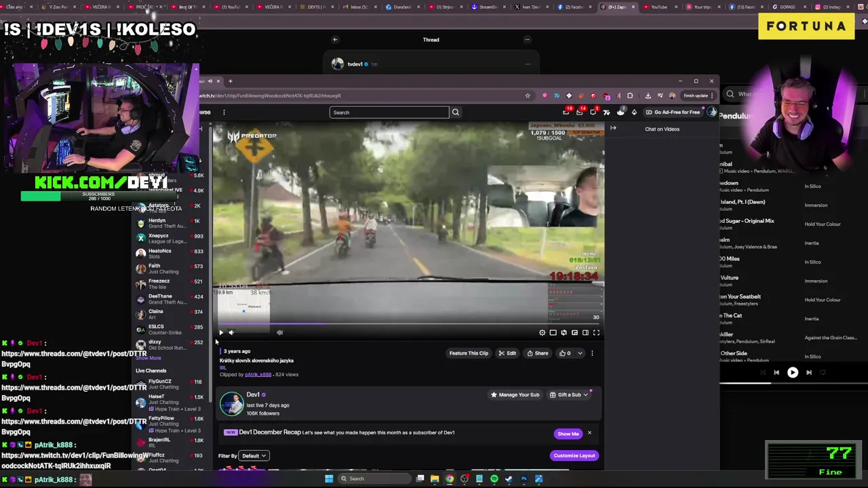Viewport: 868px width, 488px height.
Task: Open Spotify from taskbar
Action: point(494,479)
